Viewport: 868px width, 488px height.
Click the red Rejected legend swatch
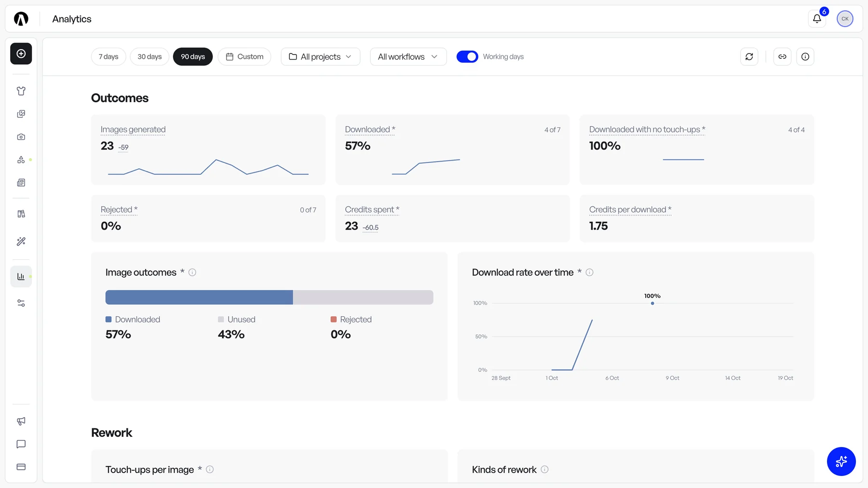(334, 319)
